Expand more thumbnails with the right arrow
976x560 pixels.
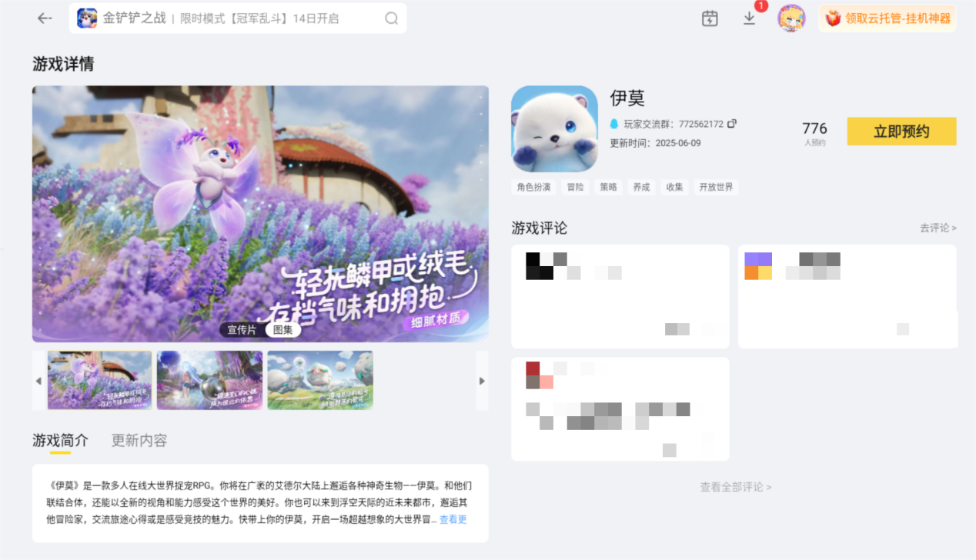(482, 380)
